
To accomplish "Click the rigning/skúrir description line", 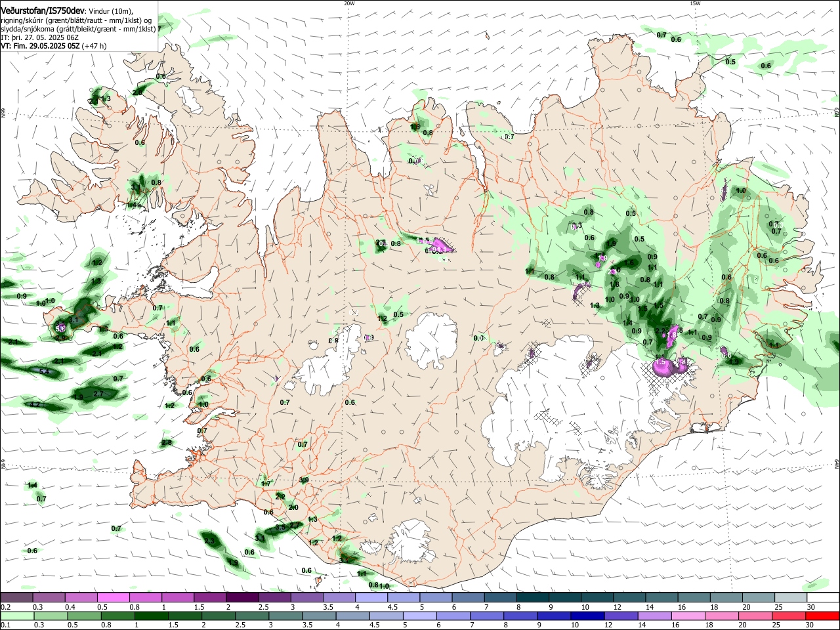I will coord(76,20).
